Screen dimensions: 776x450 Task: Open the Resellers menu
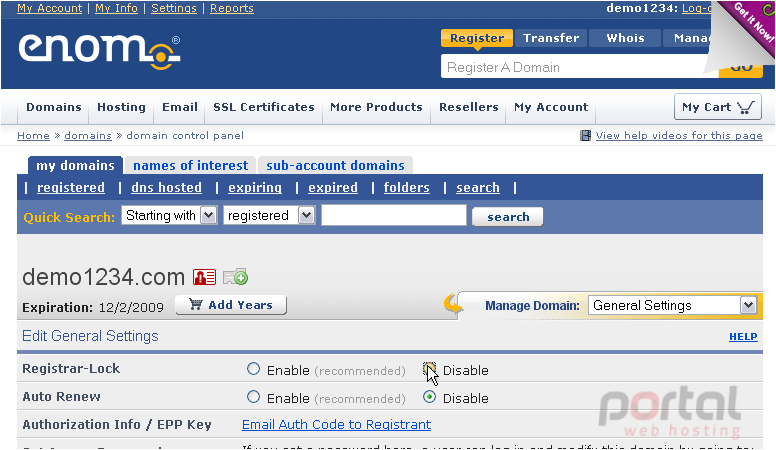469,107
